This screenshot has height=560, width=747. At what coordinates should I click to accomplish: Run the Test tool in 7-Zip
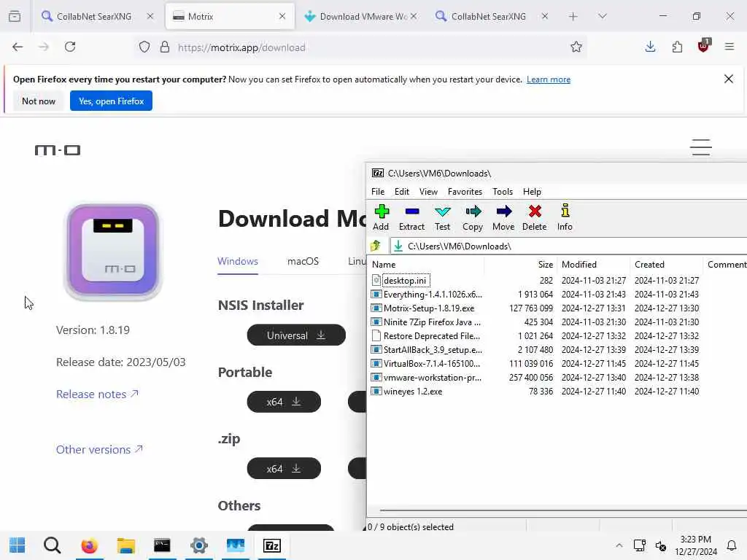click(442, 217)
